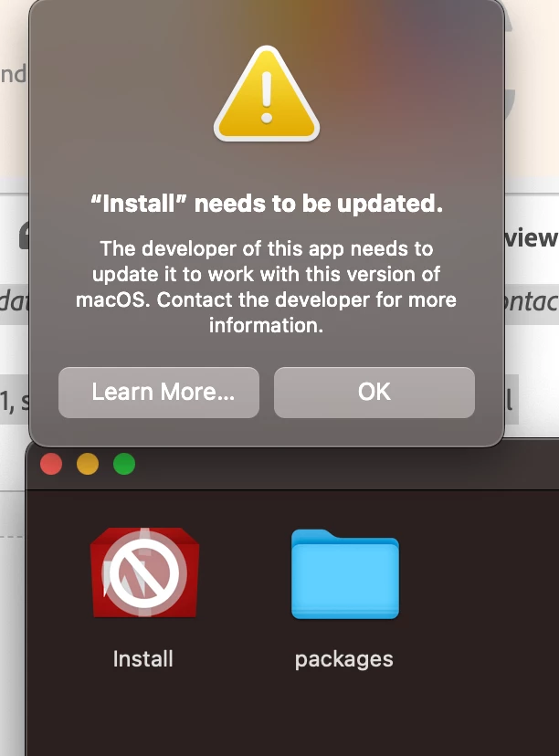Click the "Install" file name label

[142, 658]
